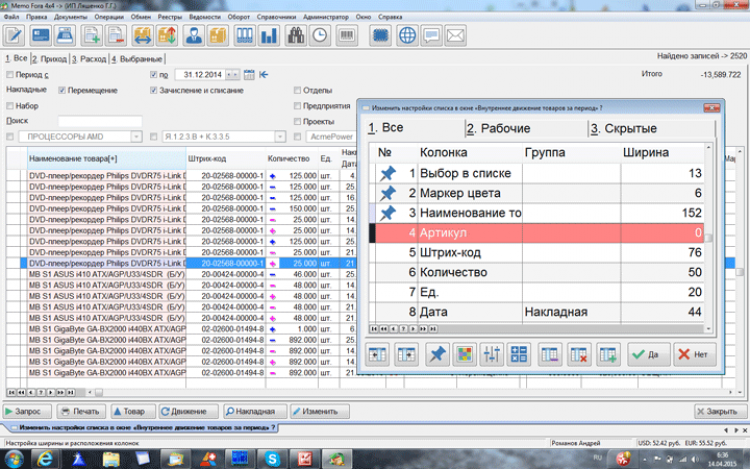Open the 'Справочники' menu
Screen dimensions: 750x469
276,17
